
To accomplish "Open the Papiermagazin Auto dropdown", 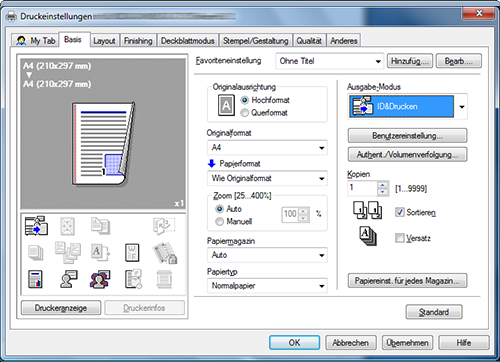I will click(x=267, y=255).
